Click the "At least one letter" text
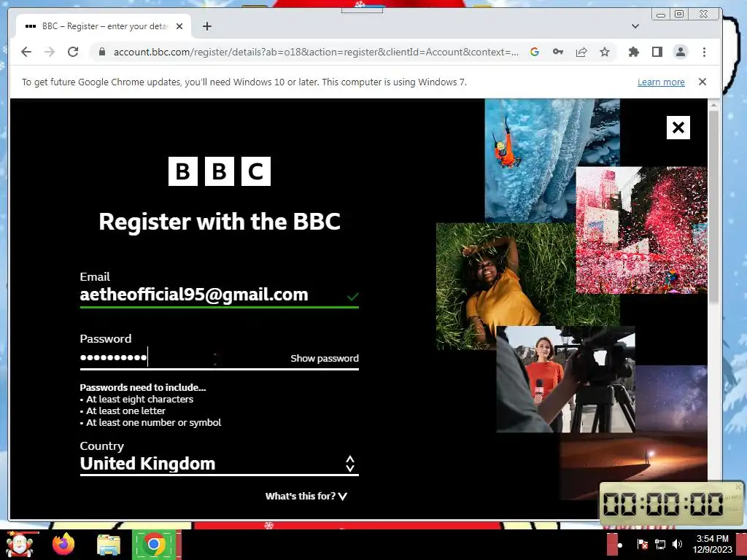This screenshot has width=747, height=560. pos(125,411)
